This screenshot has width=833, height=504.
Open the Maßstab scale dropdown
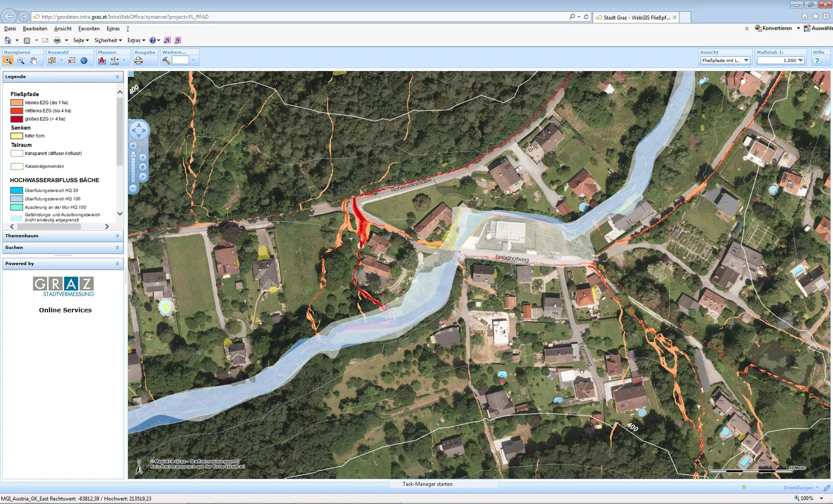(x=781, y=60)
